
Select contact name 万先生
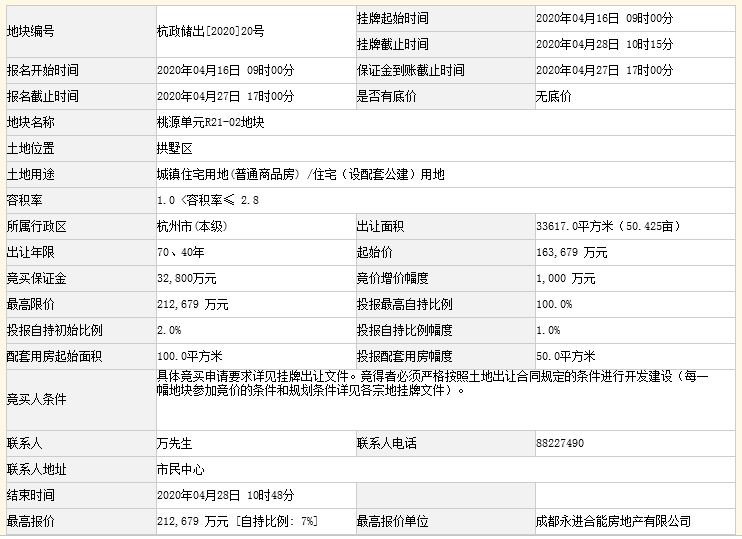pos(175,443)
